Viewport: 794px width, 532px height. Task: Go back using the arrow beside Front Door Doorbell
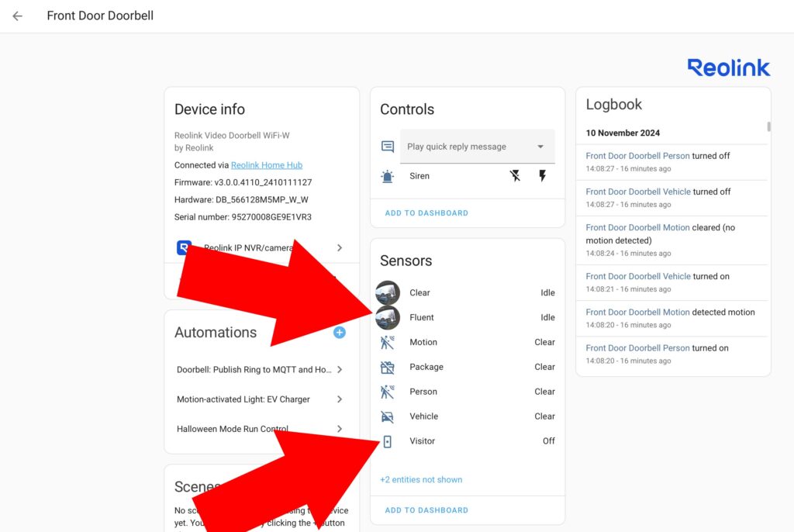click(x=18, y=16)
